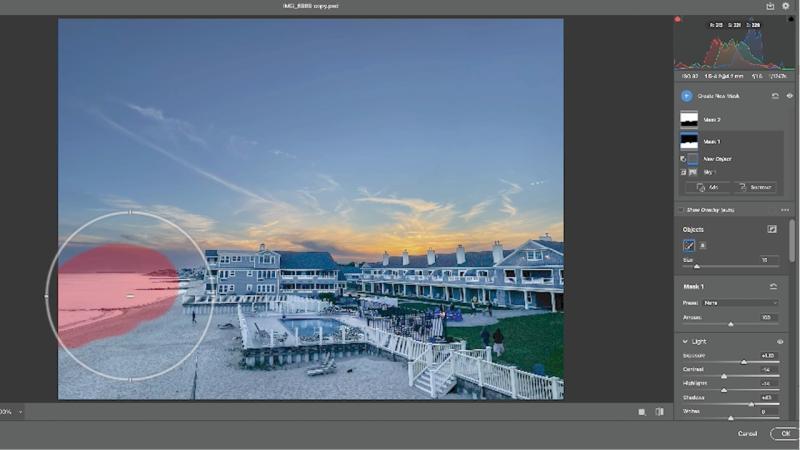Click the Create New Mask plus icon
This screenshot has width=800, height=450.
click(x=687, y=96)
